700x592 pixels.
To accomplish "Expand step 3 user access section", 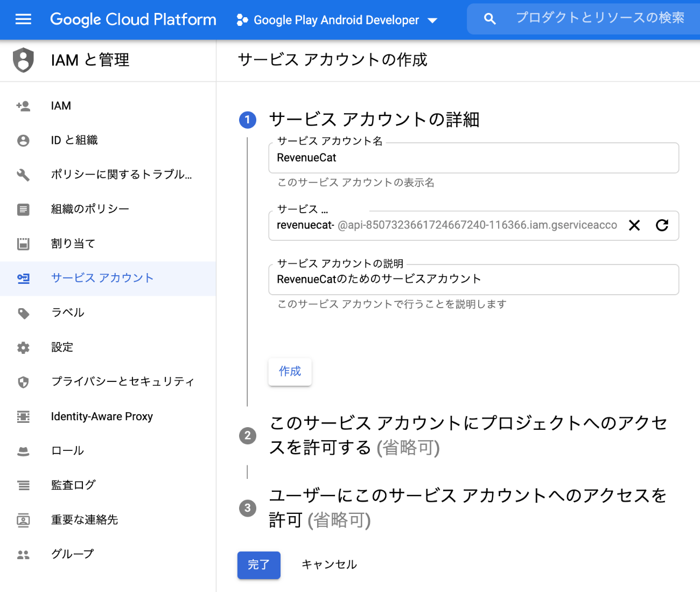I will click(x=467, y=508).
